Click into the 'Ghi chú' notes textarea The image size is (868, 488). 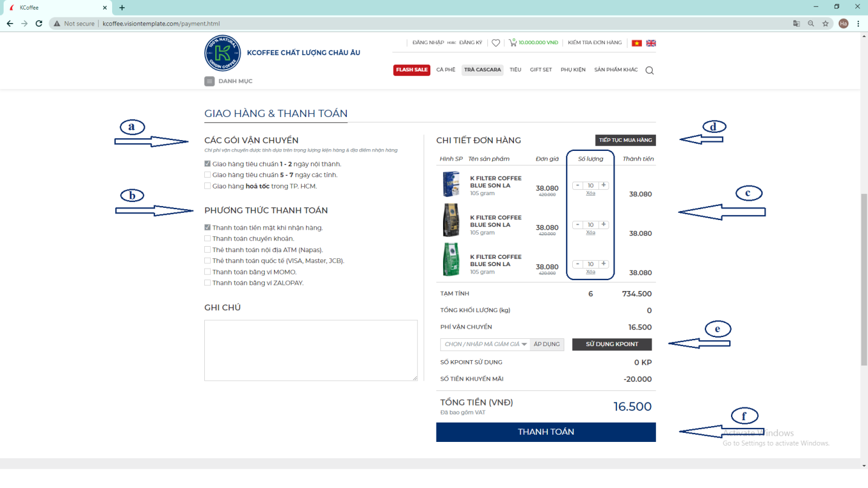(310, 350)
